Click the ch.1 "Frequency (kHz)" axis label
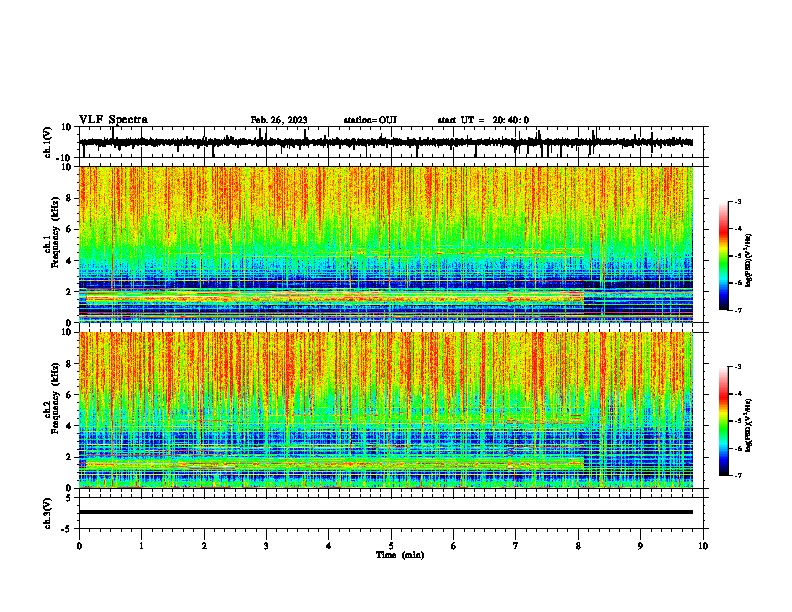792x612 pixels. pyautogui.click(x=55, y=233)
